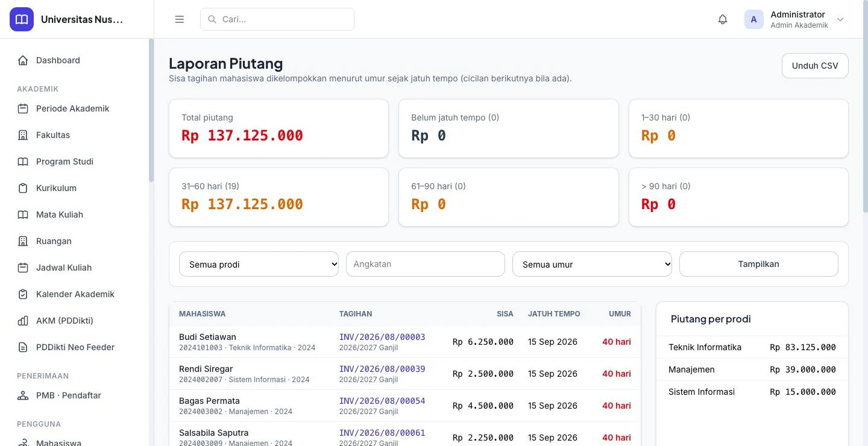This screenshot has width=868, height=446.
Task: Go to Periode Akademik menu item
Action: [75, 108]
